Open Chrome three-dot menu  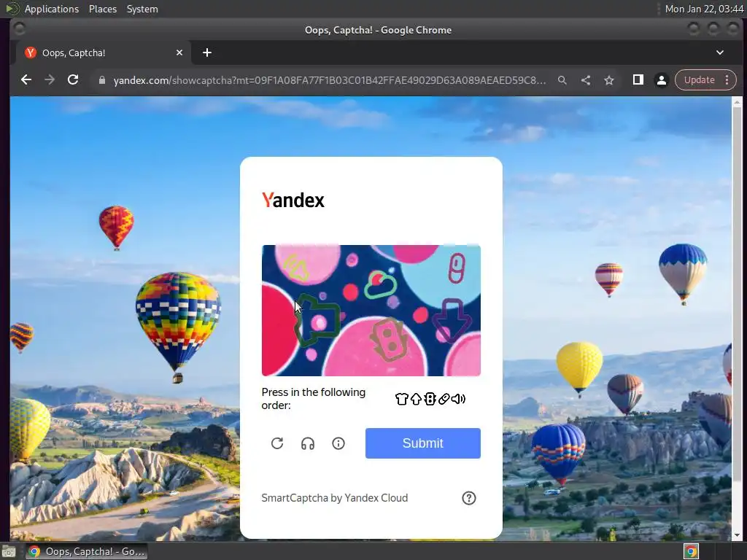(727, 80)
